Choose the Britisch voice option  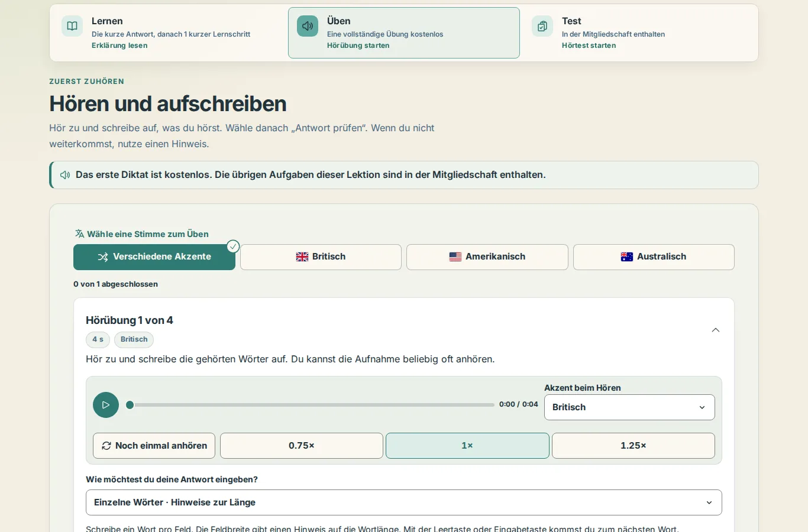(321, 257)
